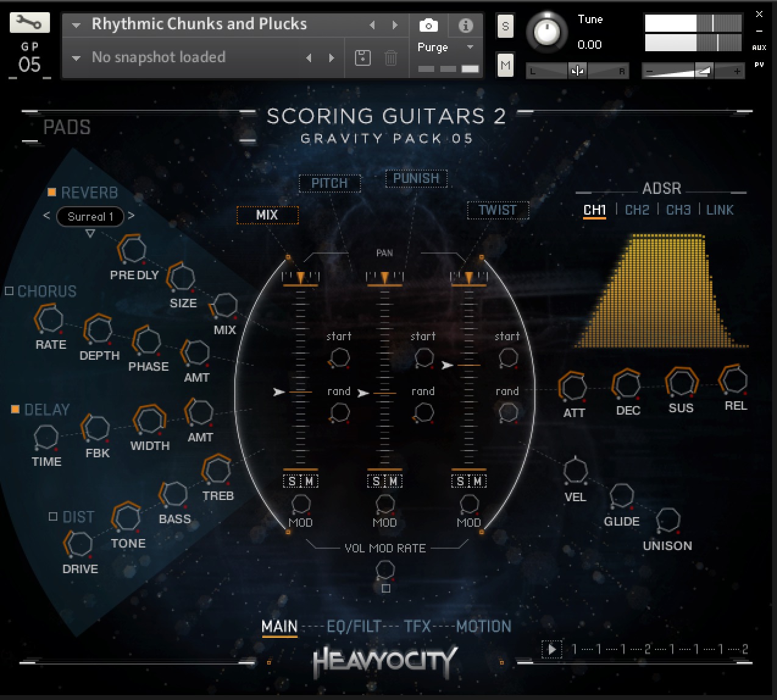Image resolution: width=777 pixels, height=700 pixels.
Task: Click the GLIDE knob
Action: (x=621, y=496)
